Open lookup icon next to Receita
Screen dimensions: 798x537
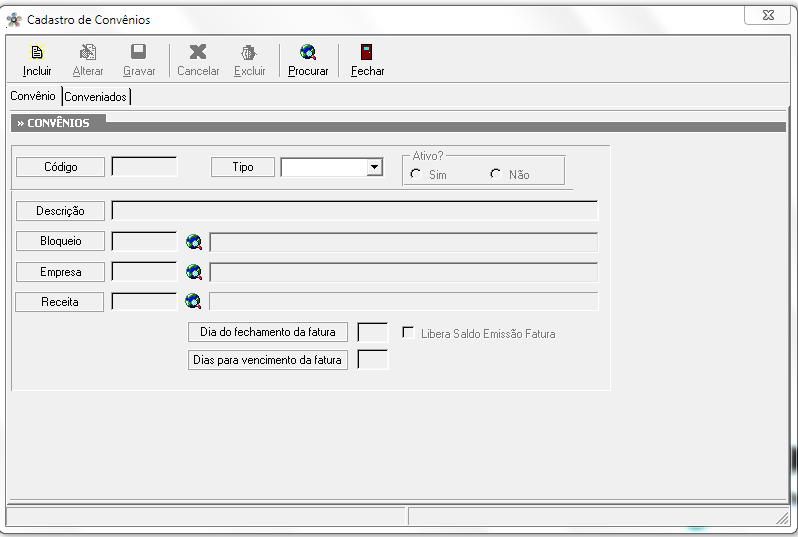(193, 301)
